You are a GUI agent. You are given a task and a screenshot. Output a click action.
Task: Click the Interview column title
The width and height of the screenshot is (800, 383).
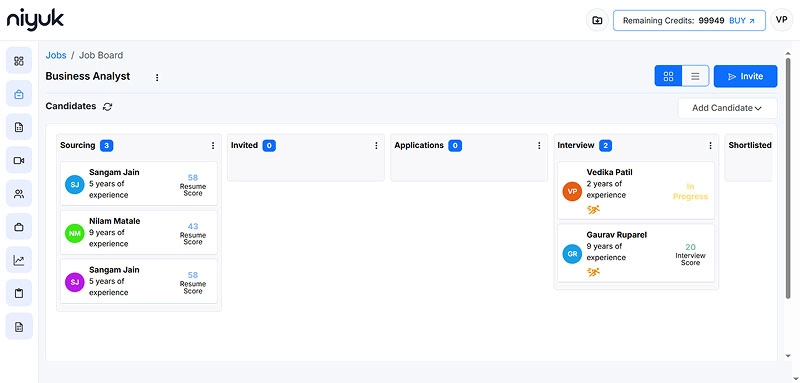point(576,145)
